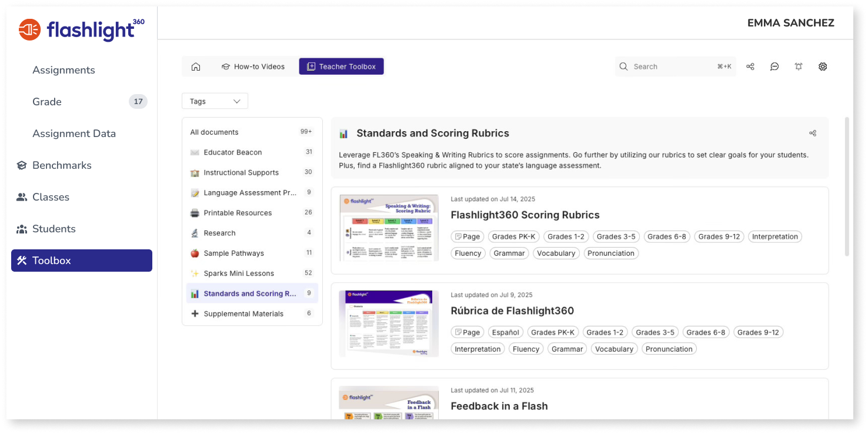Click the Flashlight360 Scoring Rubrics thumbnail
Viewport: 868px width, 434px height.
[389, 228]
